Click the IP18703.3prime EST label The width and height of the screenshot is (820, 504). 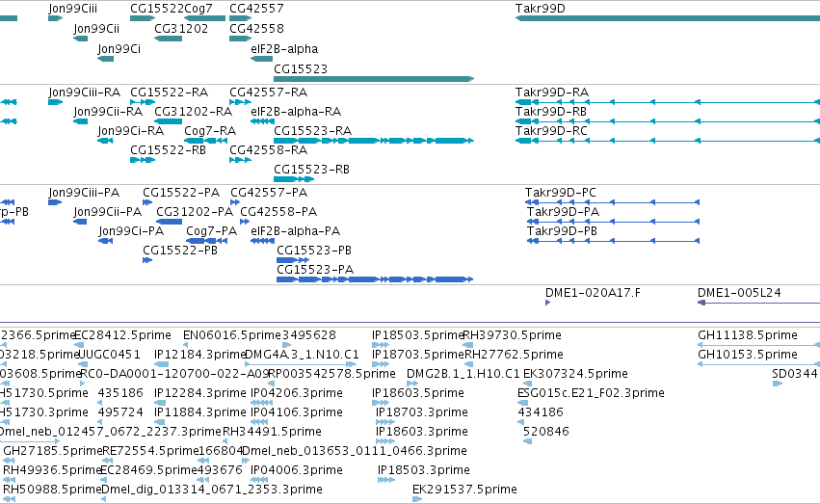click(x=421, y=412)
